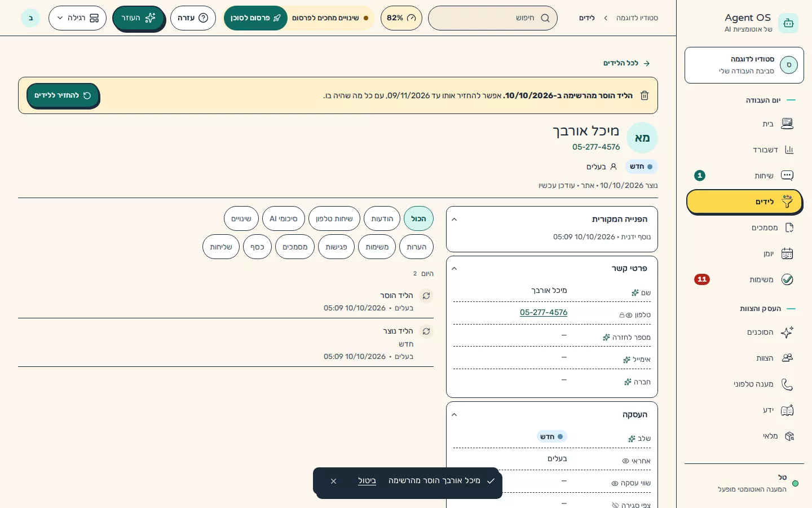Select the הכול activity filter
812x508 pixels.
pyautogui.click(x=418, y=219)
